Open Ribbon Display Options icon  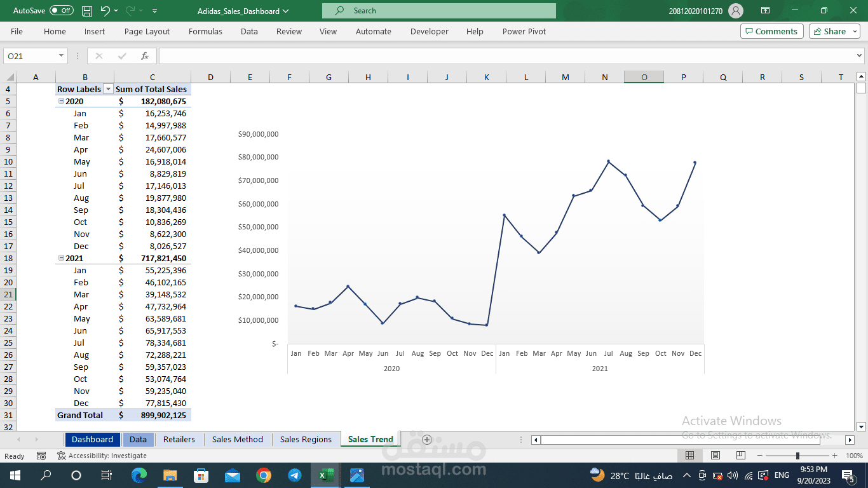765,11
